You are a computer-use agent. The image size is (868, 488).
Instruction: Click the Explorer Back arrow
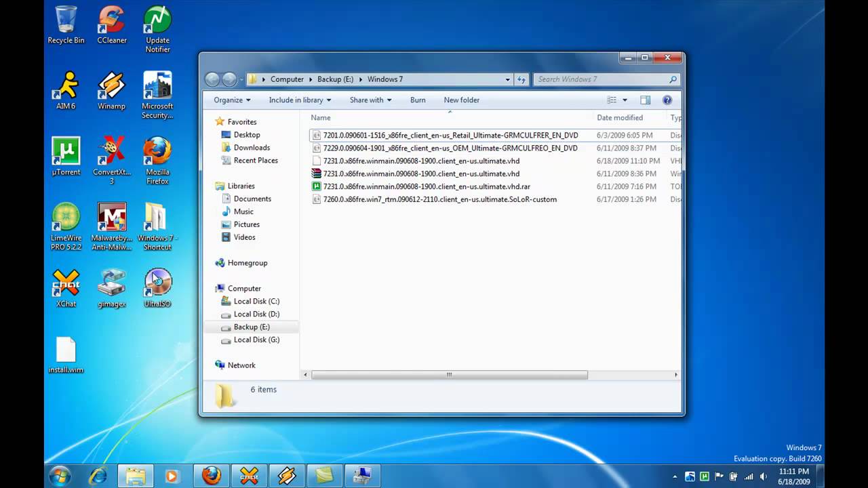(212, 79)
